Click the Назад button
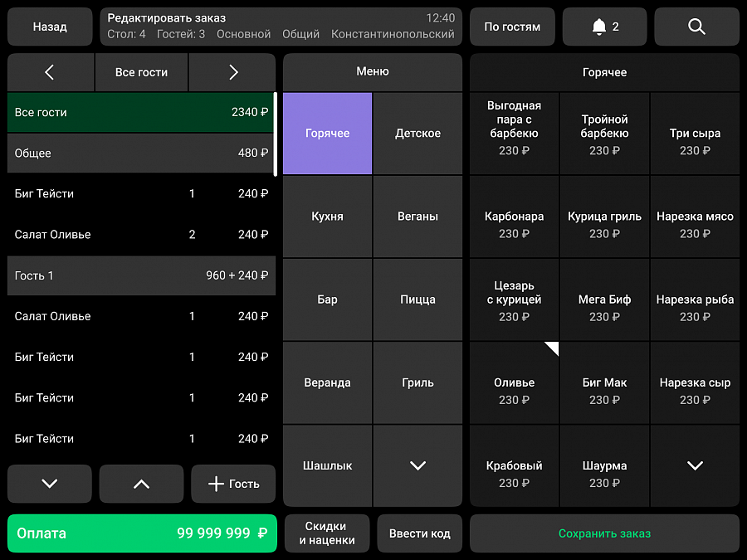 point(50,27)
